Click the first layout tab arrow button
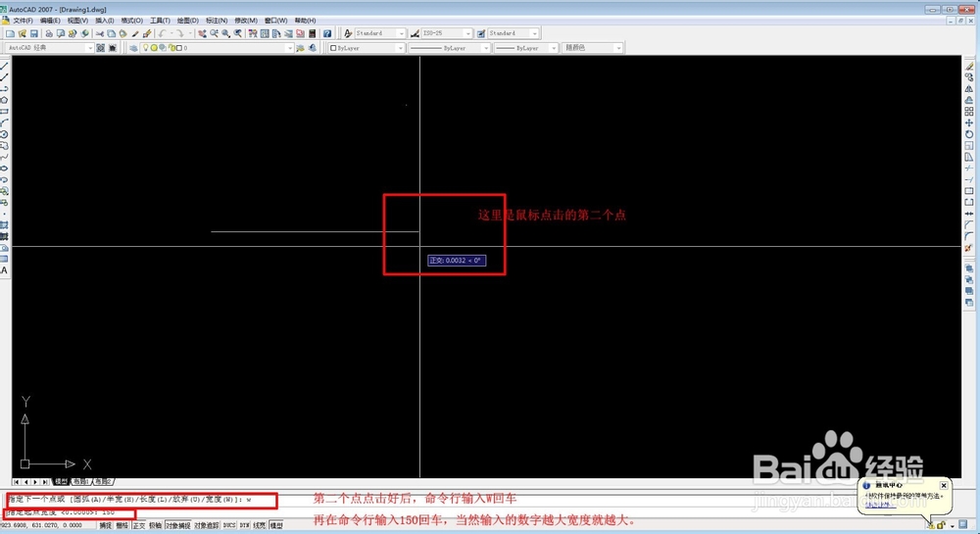 coord(17,481)
